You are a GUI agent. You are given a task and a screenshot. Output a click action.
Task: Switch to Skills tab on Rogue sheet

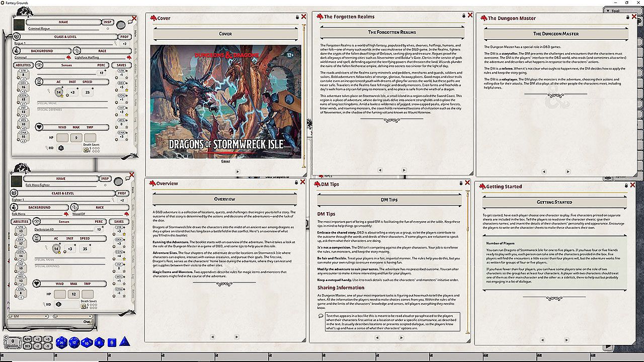(x=135, y=51)
